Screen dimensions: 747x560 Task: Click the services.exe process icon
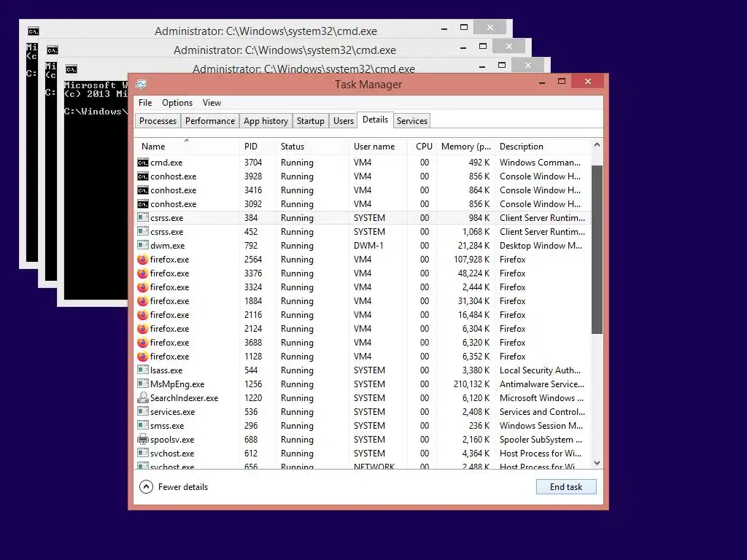tap(142, 411)
